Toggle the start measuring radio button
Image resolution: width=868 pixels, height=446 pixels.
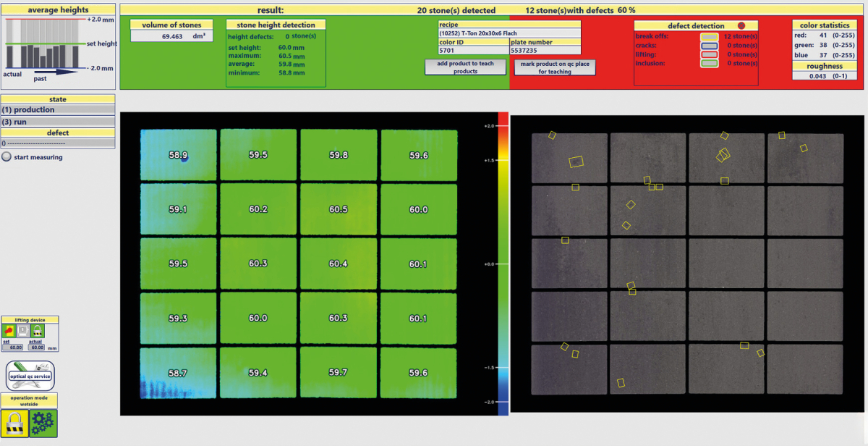[x=7, y=157]
